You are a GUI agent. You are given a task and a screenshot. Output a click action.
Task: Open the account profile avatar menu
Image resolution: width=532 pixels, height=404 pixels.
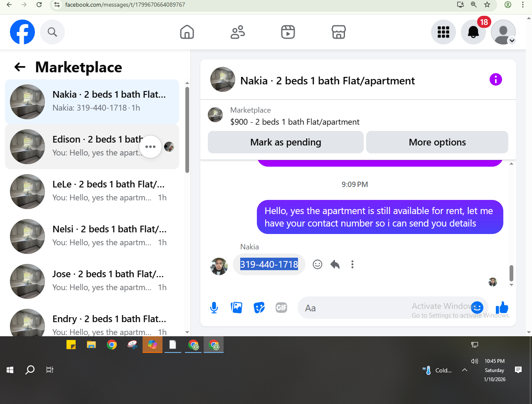pos(503,32)
